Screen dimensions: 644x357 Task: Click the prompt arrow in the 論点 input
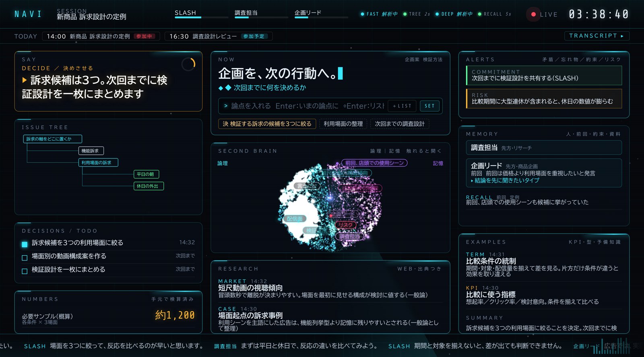(226, 106)
